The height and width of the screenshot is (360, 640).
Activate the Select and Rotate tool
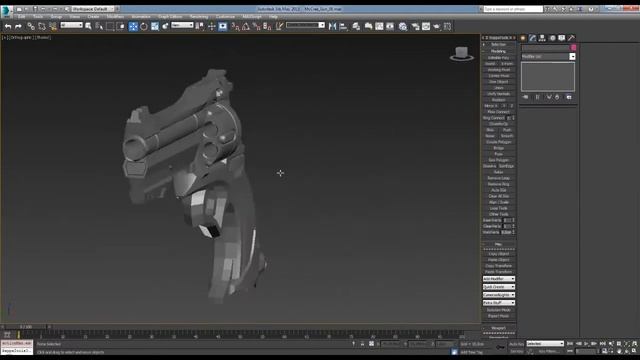click(144, 27)
